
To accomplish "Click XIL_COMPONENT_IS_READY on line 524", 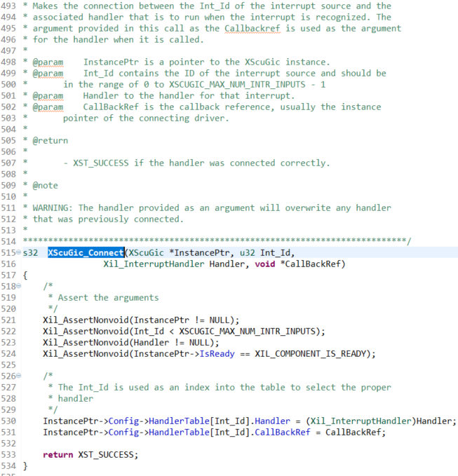I will point(311,353).
